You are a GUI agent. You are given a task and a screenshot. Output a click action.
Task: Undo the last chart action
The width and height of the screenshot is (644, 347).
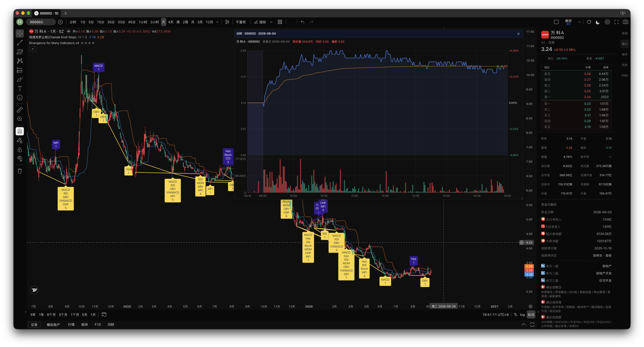303,22
